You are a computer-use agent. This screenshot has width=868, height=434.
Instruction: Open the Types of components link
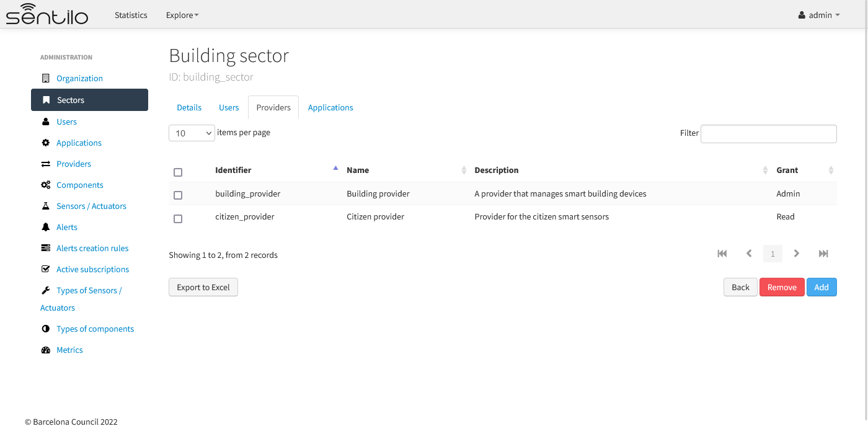click(95, 329)
